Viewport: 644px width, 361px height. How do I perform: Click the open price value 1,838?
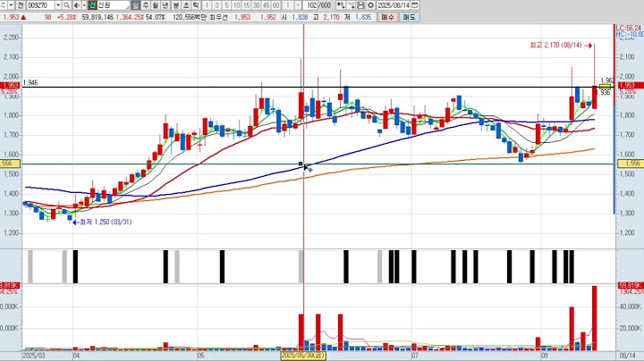coord(300,17)
